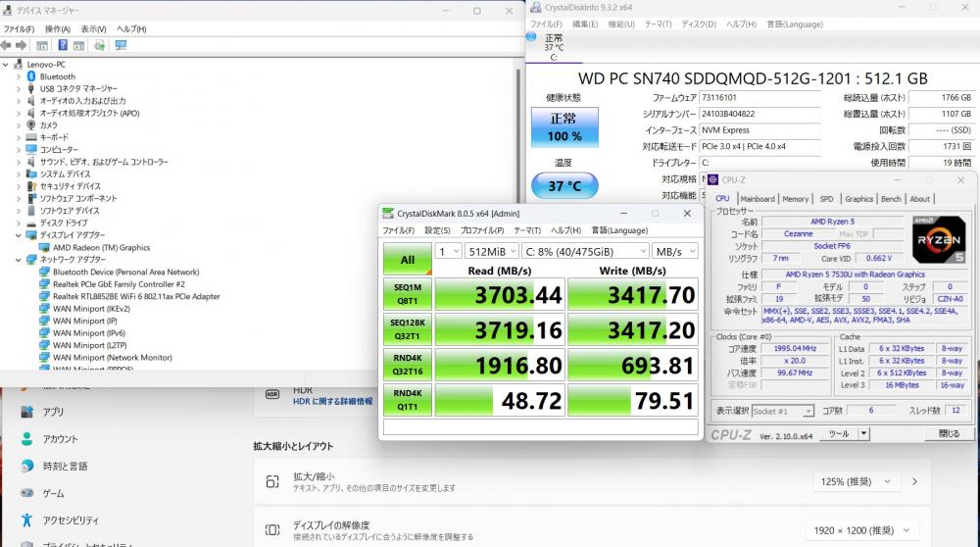Collapse the ディスプレイ アダプター node
The width and height of the screenshot is (980, 547).
pos(18,235)
